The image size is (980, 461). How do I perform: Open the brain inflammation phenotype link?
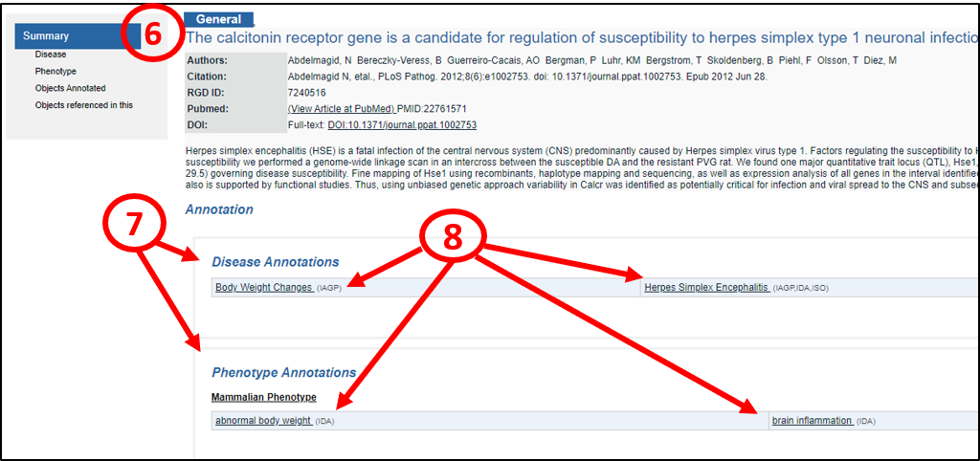[x=811, y=421]
